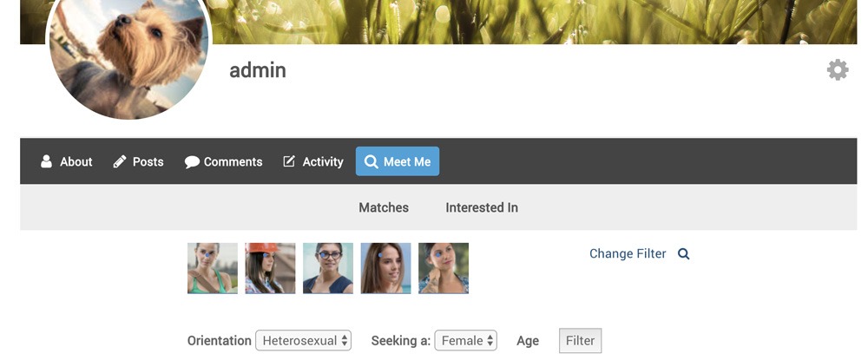The height and width of the screenshot is (360, 868).
Task: Click the About person icon
Action: click(47, 161)
